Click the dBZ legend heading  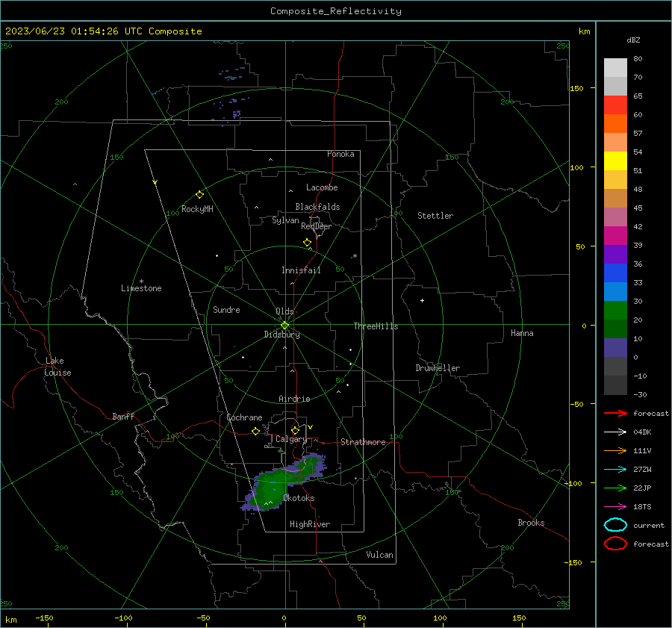point(633,40)
